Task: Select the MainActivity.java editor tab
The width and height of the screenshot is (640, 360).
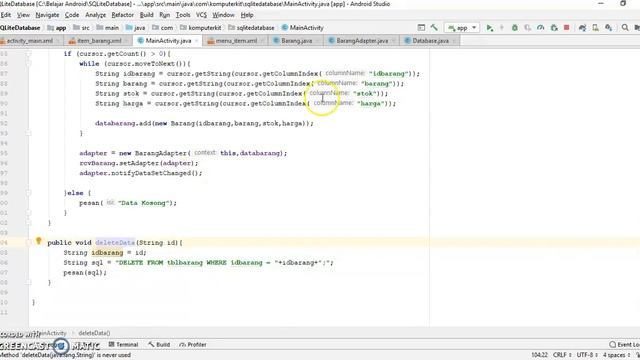Action: (168, 41)
